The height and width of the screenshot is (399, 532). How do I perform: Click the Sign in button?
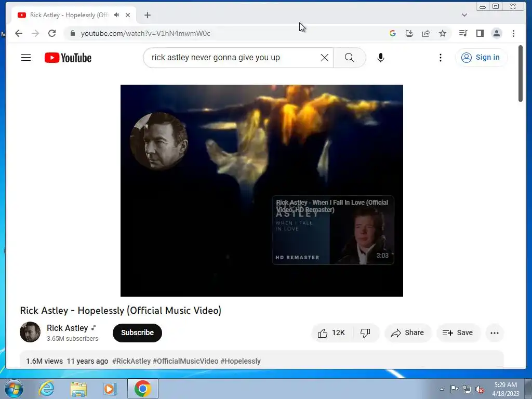click(482, 57)
